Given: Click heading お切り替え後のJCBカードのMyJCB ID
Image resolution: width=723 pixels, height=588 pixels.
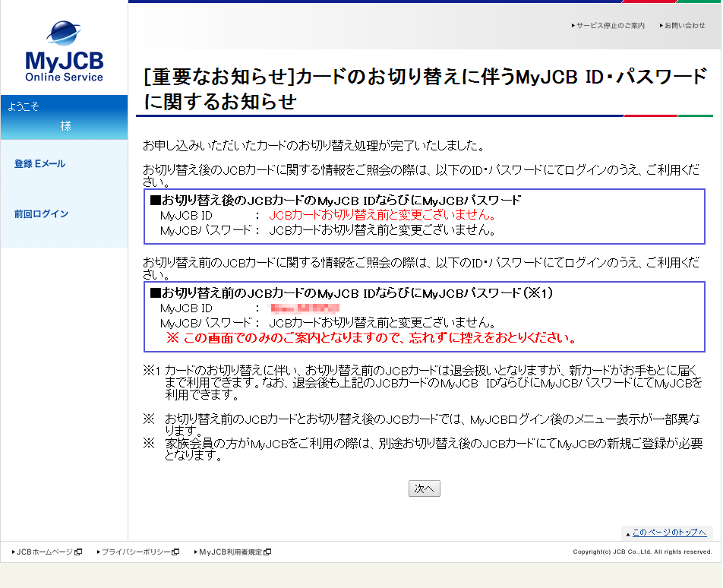Looking at the screenshot, I should coord(335,201).
